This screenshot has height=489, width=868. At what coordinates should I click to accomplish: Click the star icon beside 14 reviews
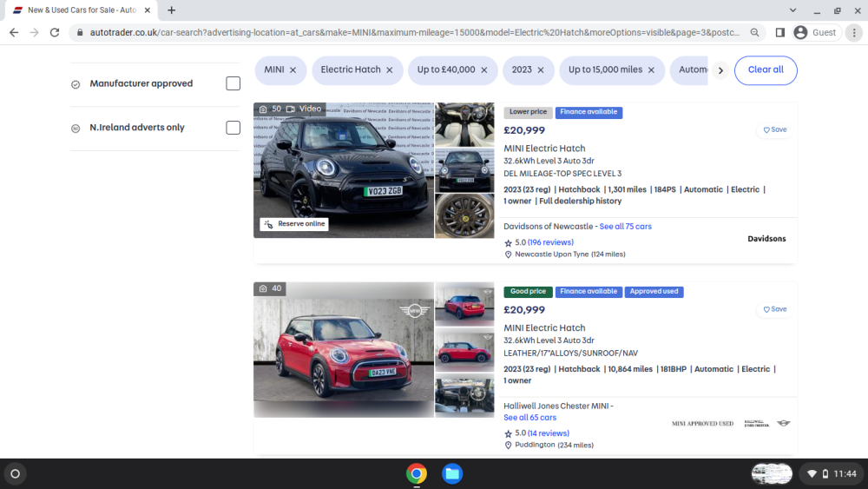point(508,433)
